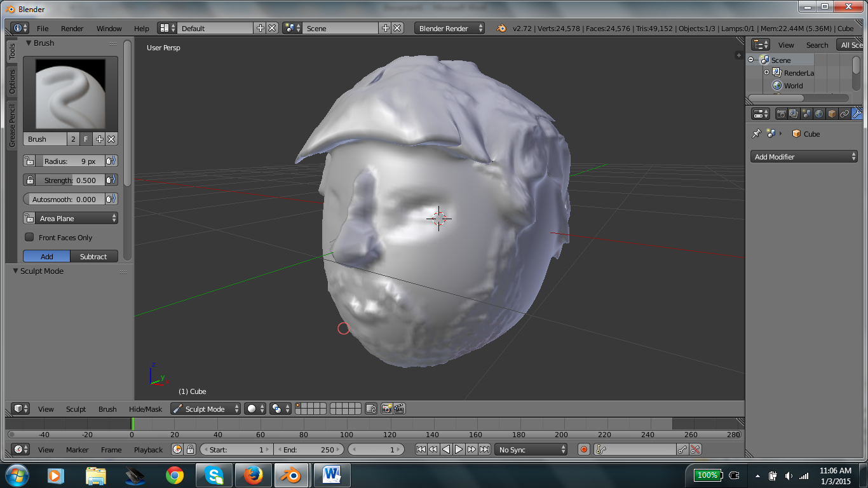868x488 pixels.
Task: Open the Render menu
Action: point(72,29)
